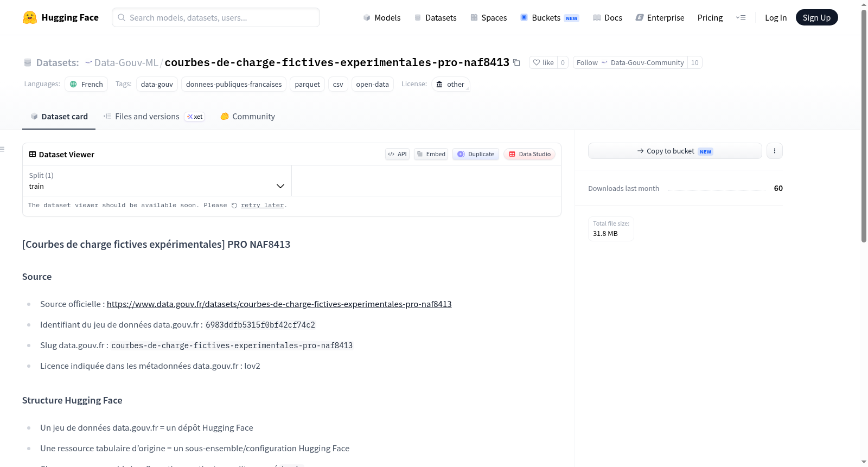Screen dimensions: 868x467
Task: Click the heart like button
Action: pos(543,63)
